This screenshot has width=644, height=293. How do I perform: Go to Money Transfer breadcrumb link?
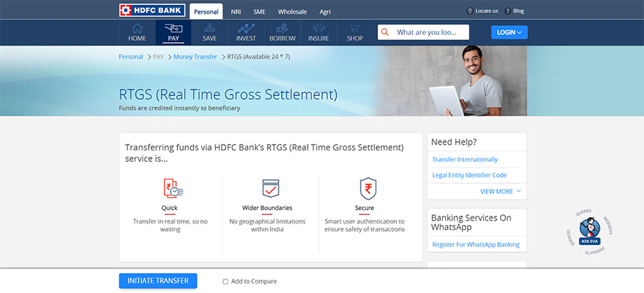(195, 57)
